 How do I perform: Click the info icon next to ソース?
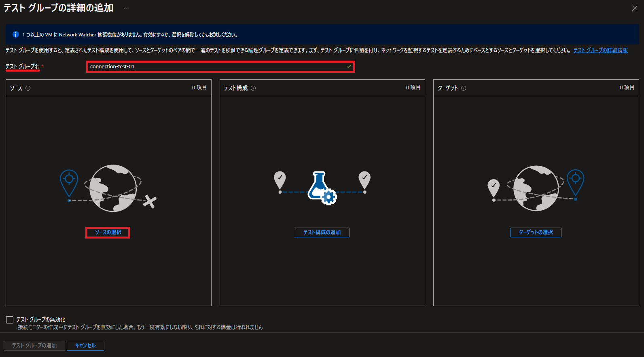click(x=28, y=88)
